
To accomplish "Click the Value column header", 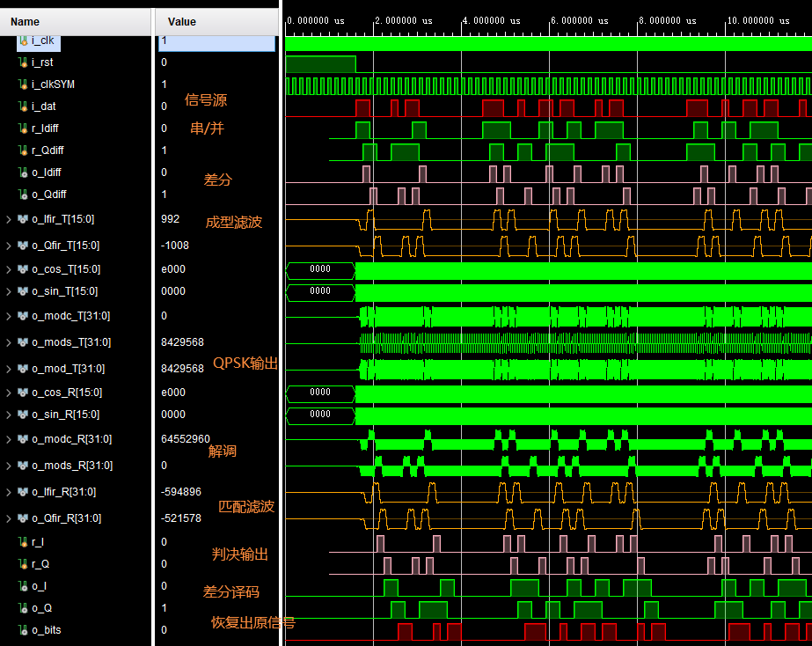I will [217, 22].
